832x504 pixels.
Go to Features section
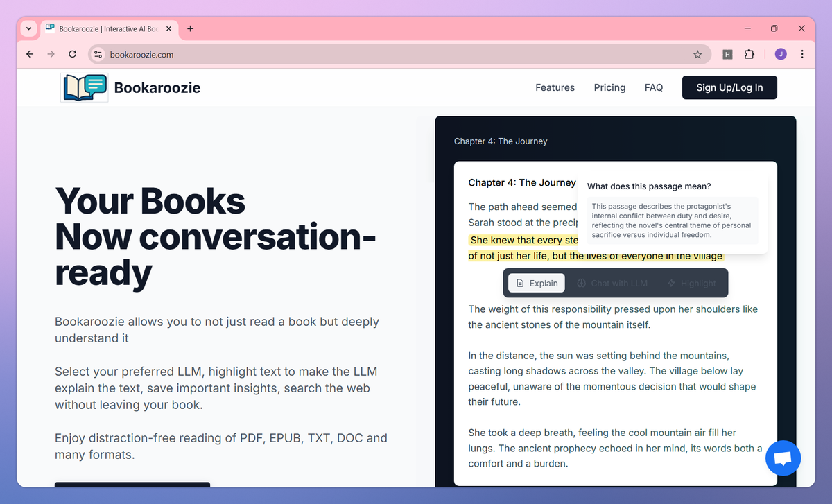tap(555, 87)
